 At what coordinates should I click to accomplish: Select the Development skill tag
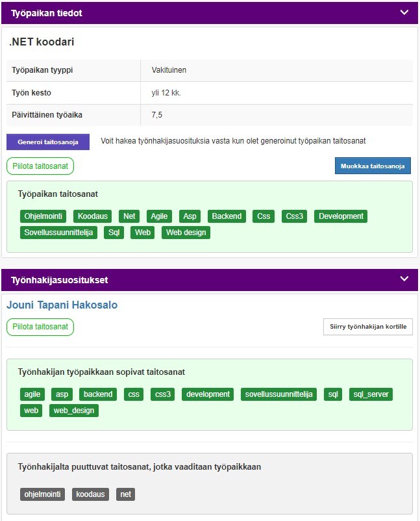(341, 216)
